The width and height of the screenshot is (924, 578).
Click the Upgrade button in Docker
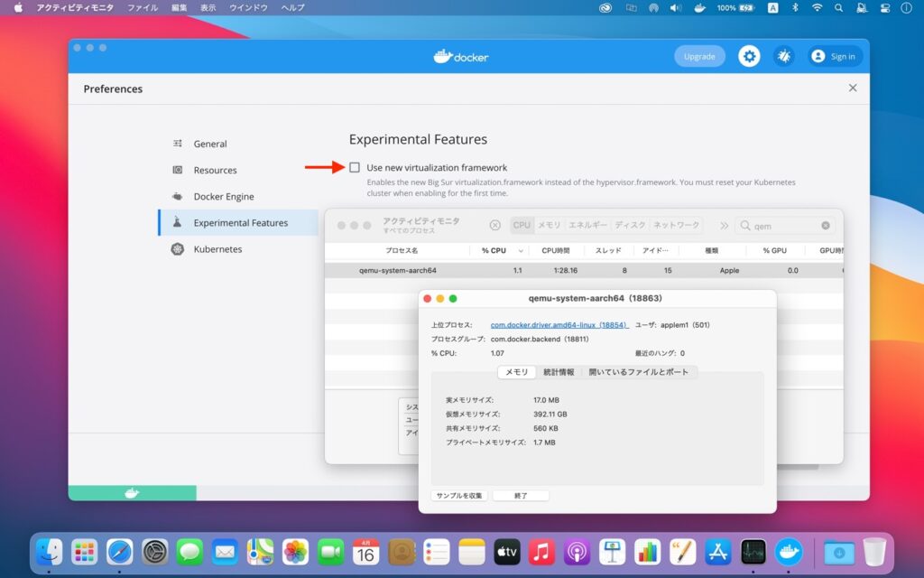click(x=699, y=56)
